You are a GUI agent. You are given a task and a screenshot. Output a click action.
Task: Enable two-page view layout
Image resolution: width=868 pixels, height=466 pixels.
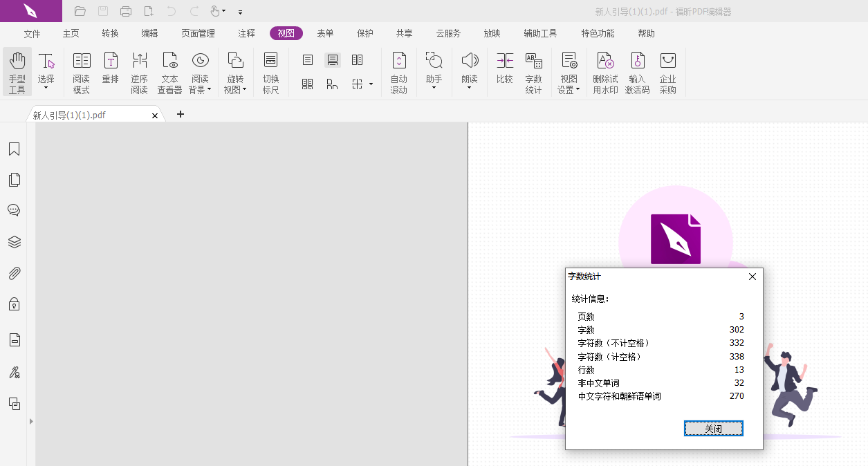click(x=357, y=59)
